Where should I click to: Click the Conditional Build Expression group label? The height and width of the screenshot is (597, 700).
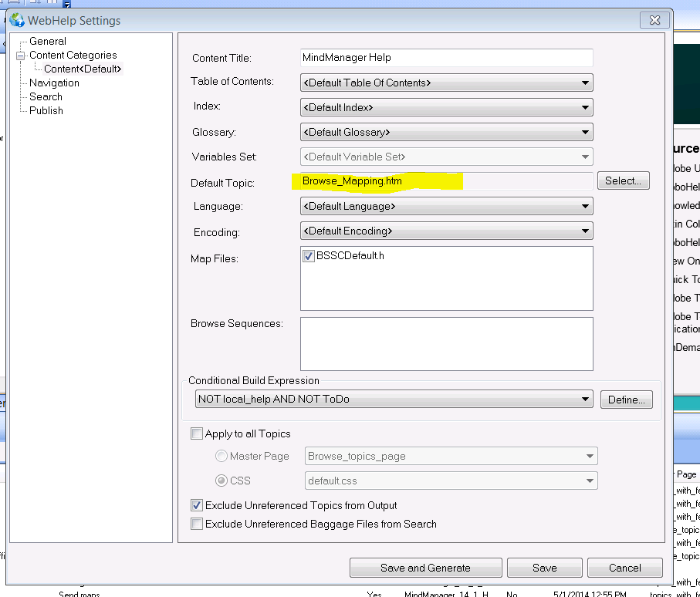pyautogui.click(x=254, y=380)
